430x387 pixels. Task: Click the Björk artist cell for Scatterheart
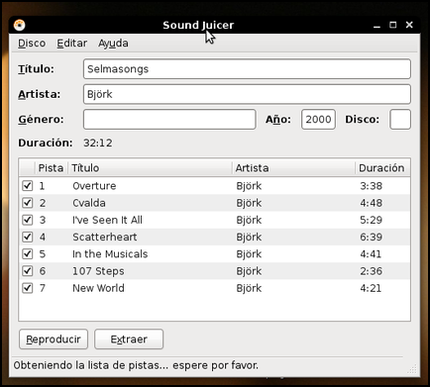pos(249,237)
